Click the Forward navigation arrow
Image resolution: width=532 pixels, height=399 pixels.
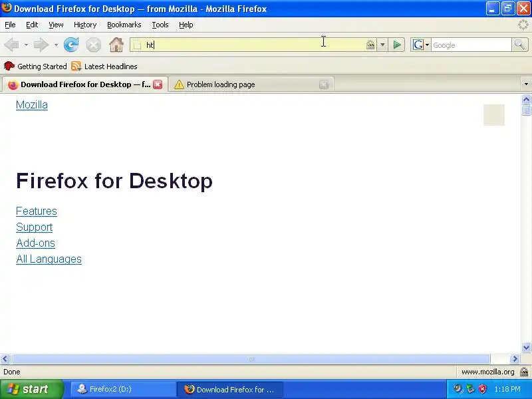click(x=41, y=45)
